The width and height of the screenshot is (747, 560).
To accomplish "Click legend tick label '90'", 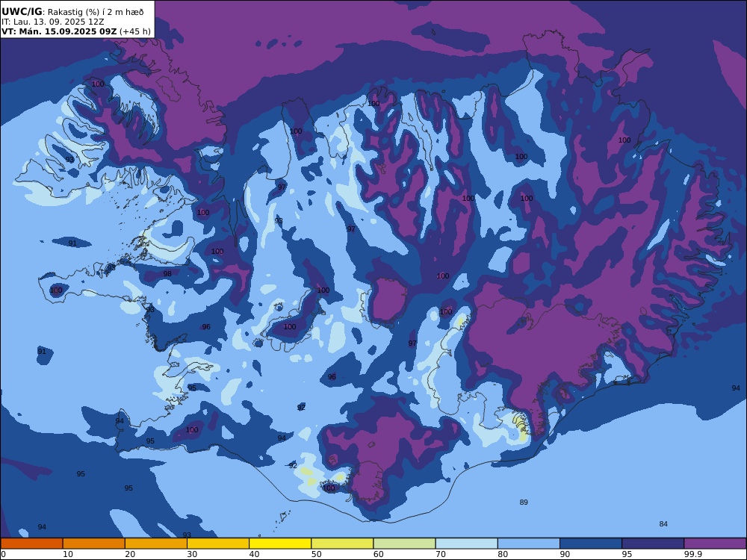I will (565, 554).
